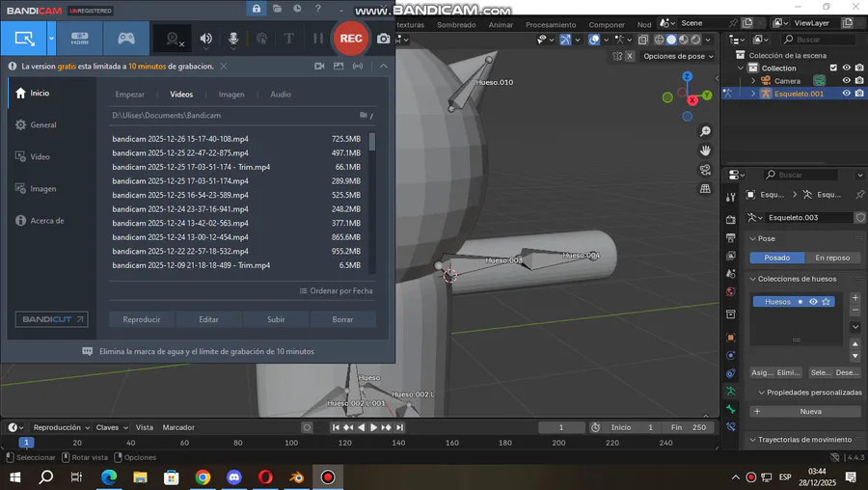Open BANDICUT link

click(x=51, y=319)
